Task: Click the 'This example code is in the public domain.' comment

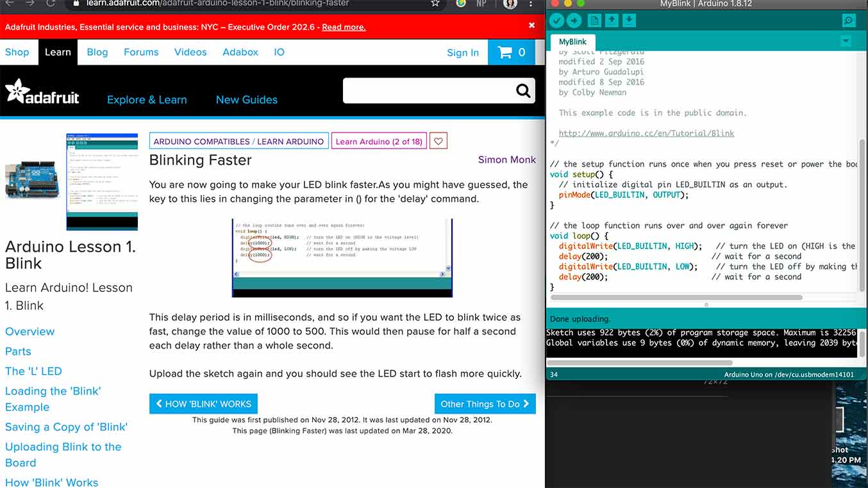Action: pyautogui.click(x=652, y=113)
